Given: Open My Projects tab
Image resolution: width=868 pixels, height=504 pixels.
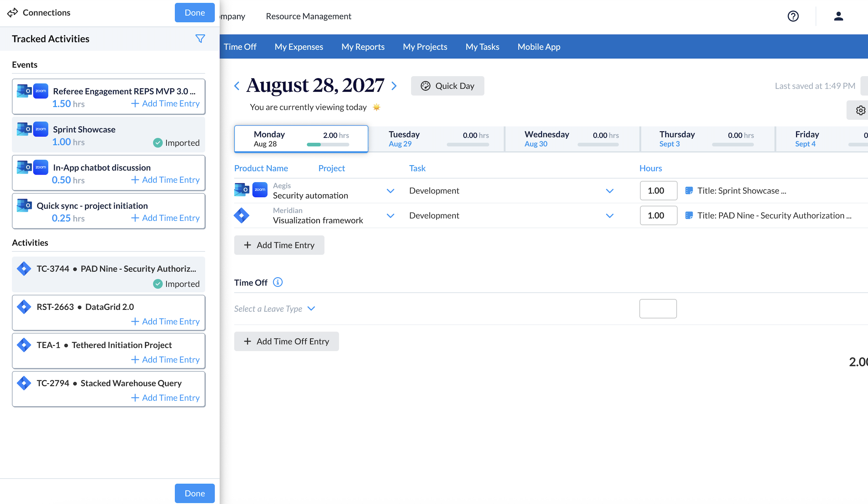Looking at the screenshot, I should 425,47.
